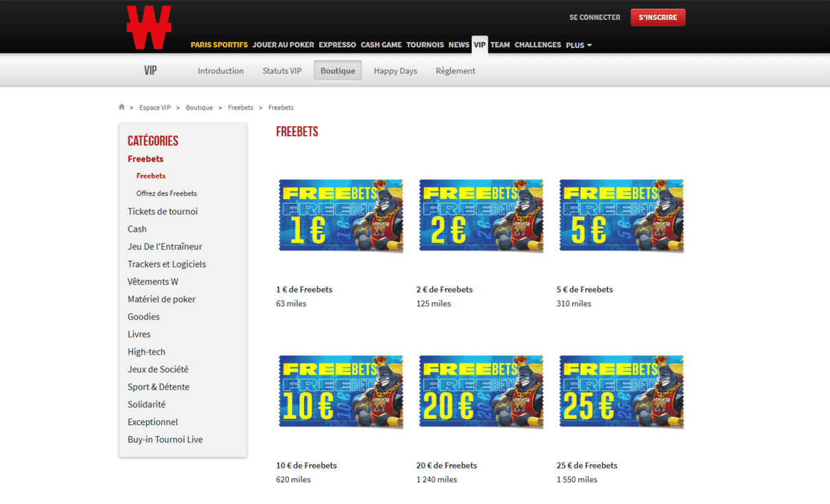Open PARIS SPORTIFS in top navigation
Viewport: 830px width, 504px height.
(x=219, y=45)
